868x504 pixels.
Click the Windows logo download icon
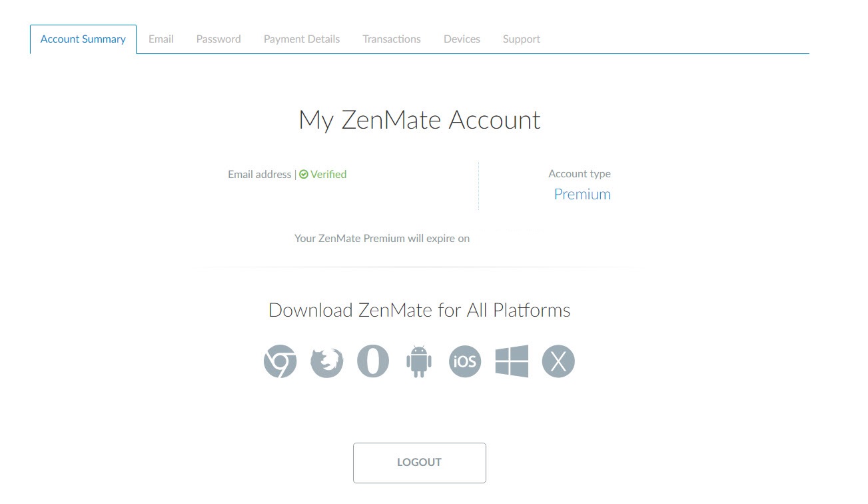(x=512, y=361)
